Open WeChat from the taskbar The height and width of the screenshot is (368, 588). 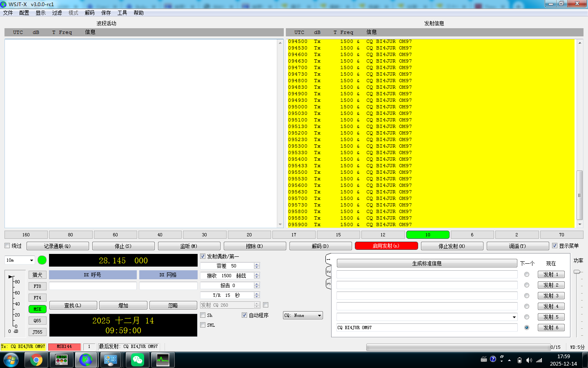click(138, 360)
